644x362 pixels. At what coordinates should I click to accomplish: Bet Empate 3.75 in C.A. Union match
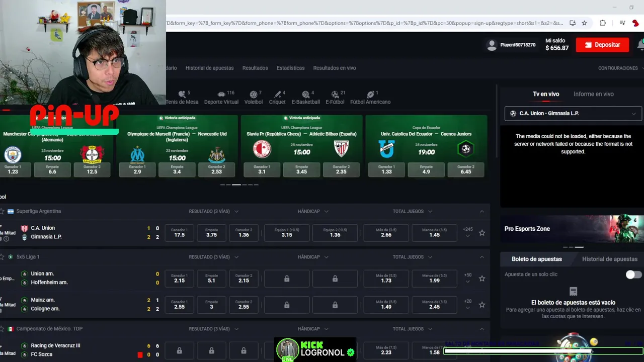[211, 233]
